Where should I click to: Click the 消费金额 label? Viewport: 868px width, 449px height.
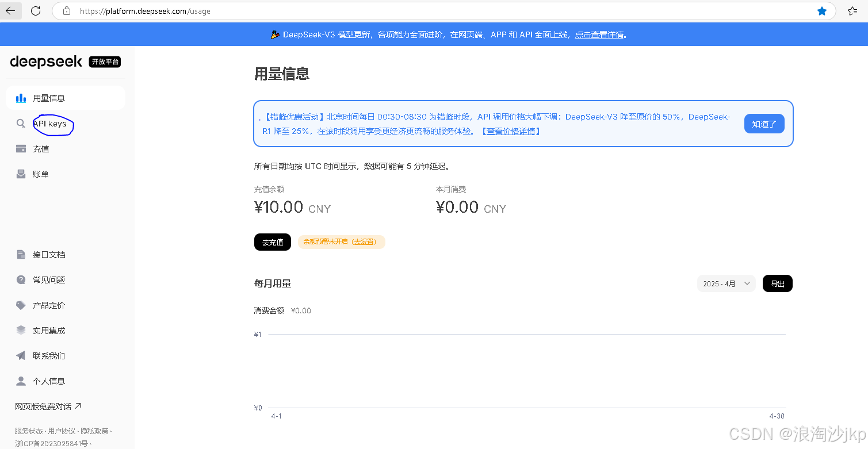click(269, 310)
